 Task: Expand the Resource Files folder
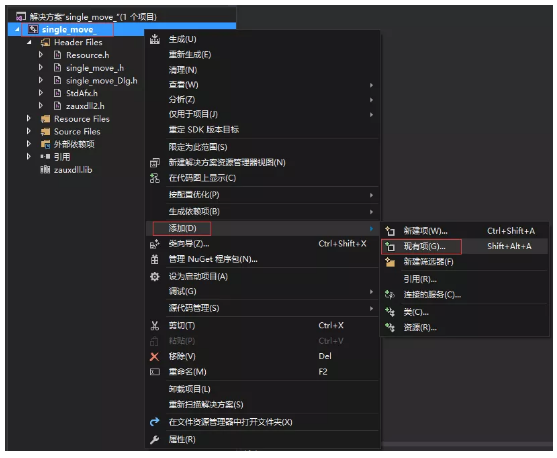[28, 118]
